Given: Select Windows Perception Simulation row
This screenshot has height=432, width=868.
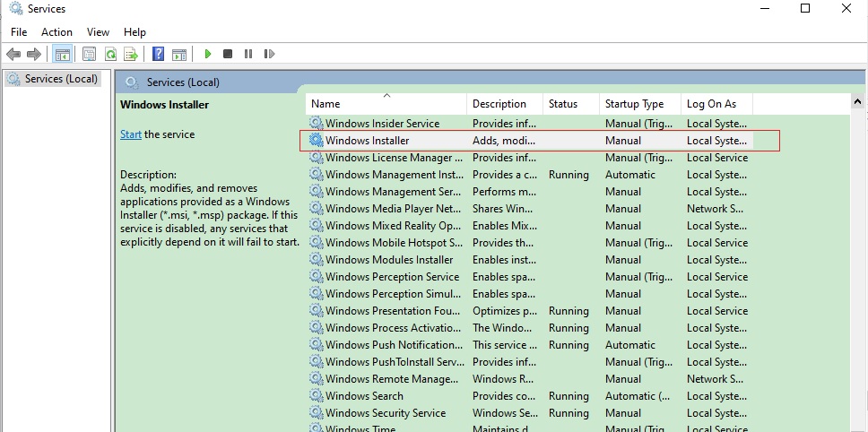Looking at the screenshot, I should coord(529,294).
